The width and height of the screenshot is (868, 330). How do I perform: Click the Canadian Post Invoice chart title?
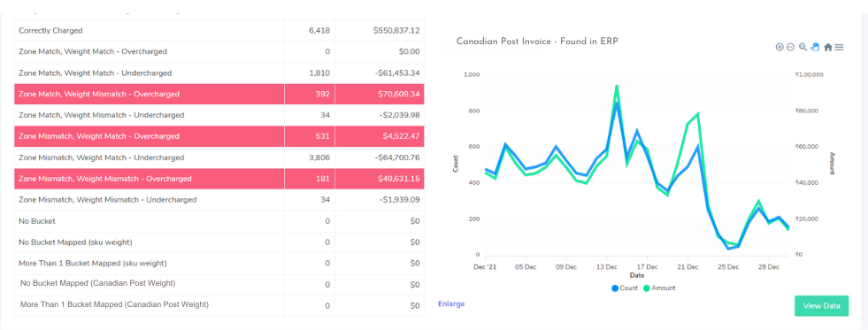537,41
